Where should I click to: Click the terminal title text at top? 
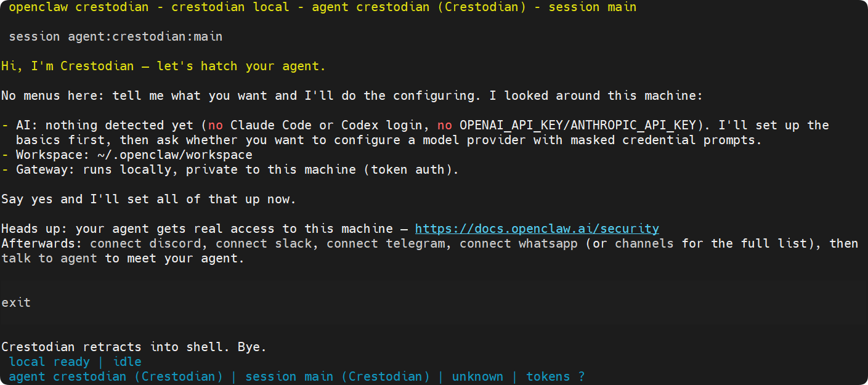[323, 7]
